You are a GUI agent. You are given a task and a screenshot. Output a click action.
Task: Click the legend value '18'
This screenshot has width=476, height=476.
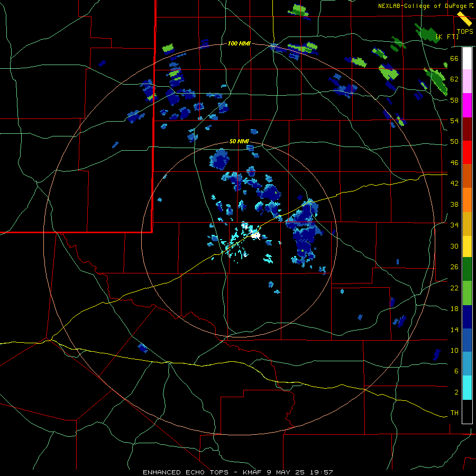click(x=454, y=309)
